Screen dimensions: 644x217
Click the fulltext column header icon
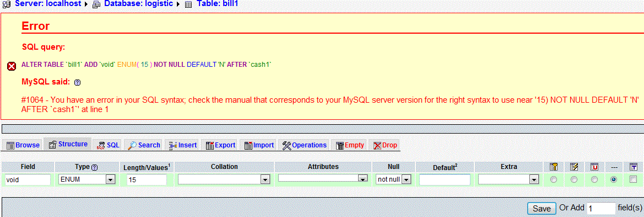[x=633, y=167]
